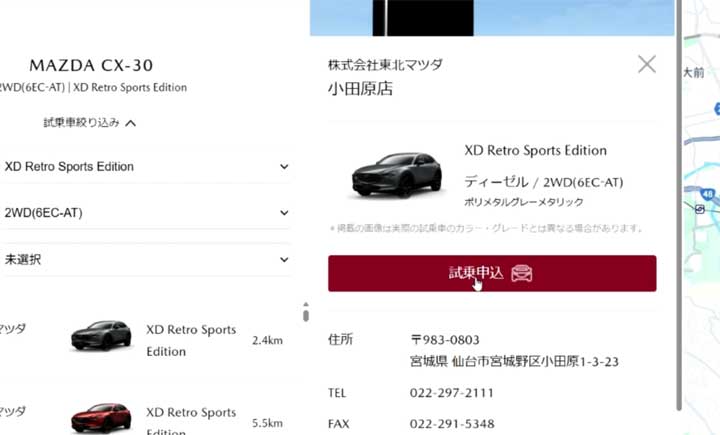Open the 2WD(6EC-AT) drivetrain dropdown
720x435 pixels.
(x=145, y=213)
